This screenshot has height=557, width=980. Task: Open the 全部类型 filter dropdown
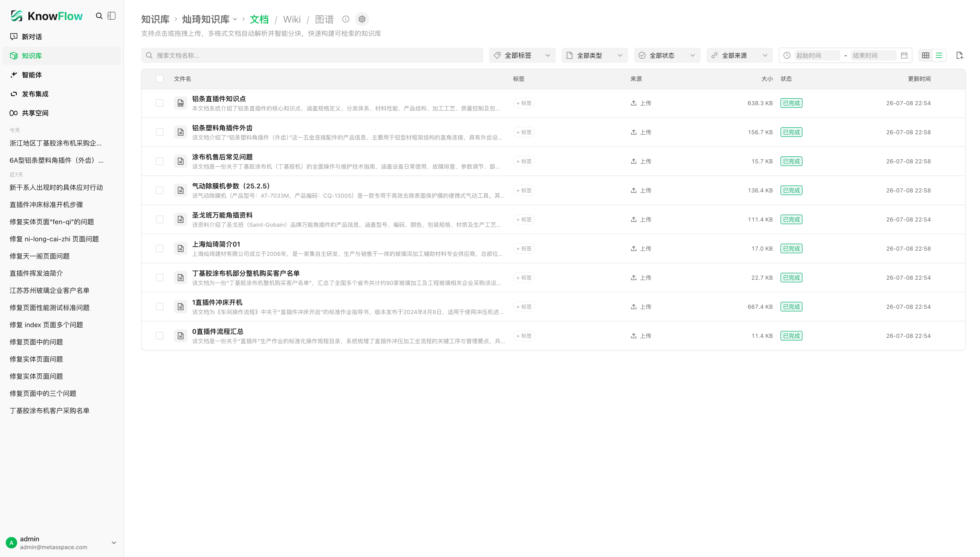coord(595,56)
